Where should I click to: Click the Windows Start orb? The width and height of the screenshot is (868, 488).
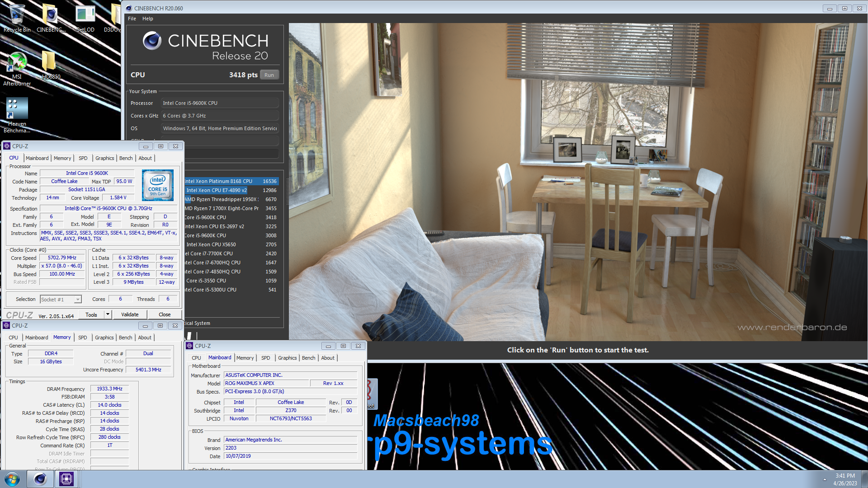[12, 479]
